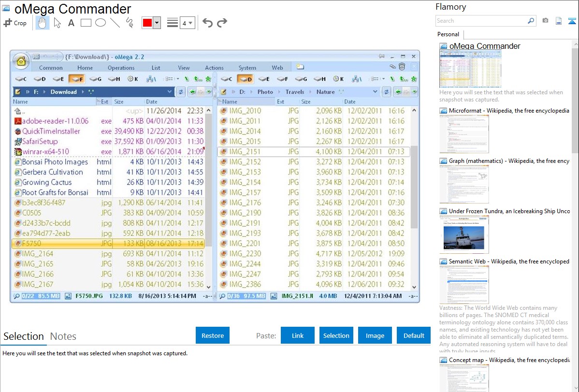The height and width of the screenshot is (392, 579).
Task: Open the Semantic Web snapshot title
Action: pos(509,261)
